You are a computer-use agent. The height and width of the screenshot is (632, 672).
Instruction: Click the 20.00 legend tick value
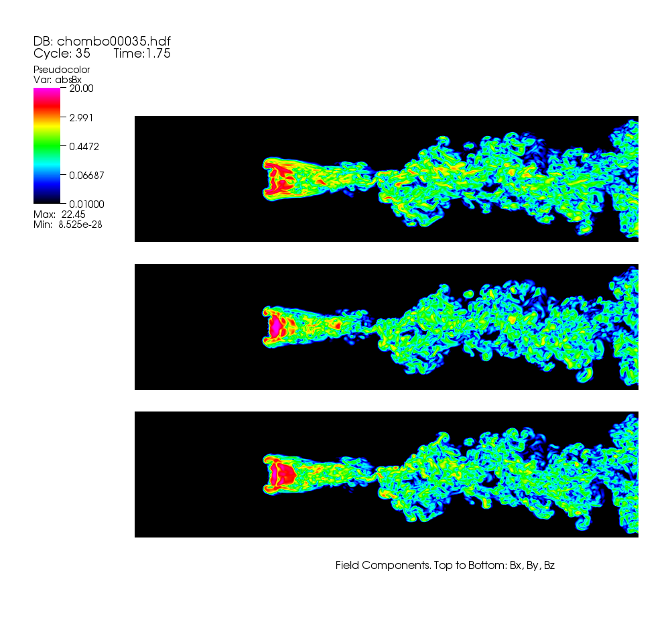(82, 88)
